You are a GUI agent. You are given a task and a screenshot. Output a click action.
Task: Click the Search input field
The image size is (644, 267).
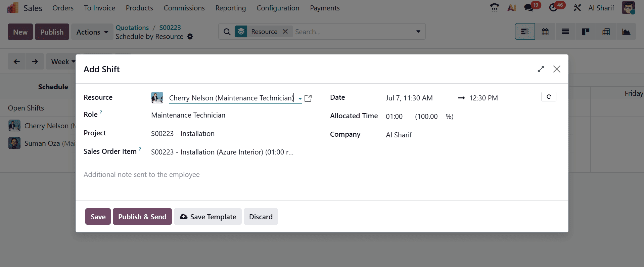tap(352, 32)
